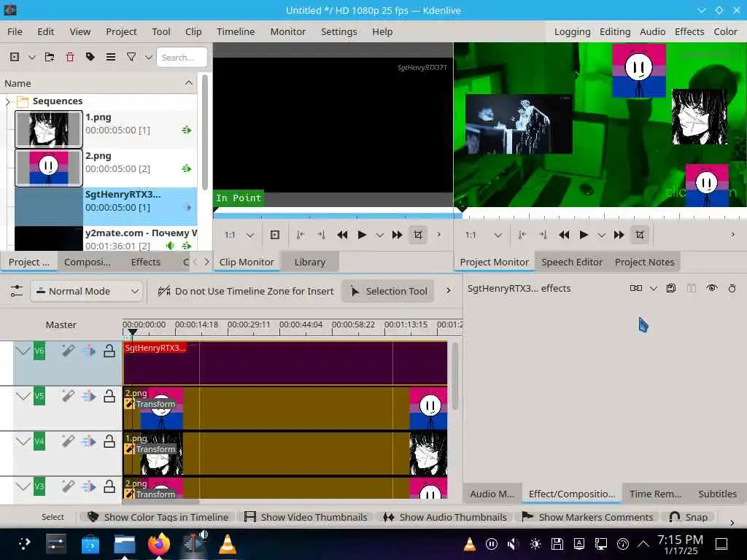747x560 pixels.
Task: Expand the Sequences folder
Action: [7, 101]
